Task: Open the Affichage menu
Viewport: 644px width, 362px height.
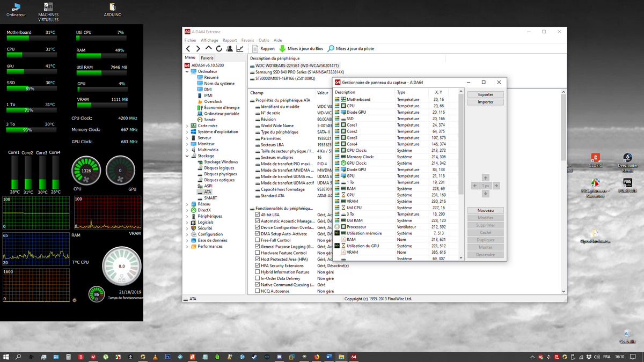Action: point(209,40)
